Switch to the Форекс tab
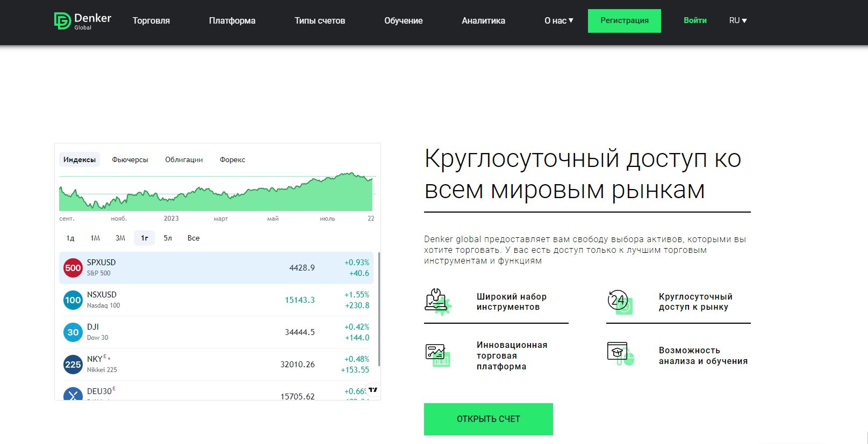Viewport: 868px width, 444px height. pyautogui.click(x=232, y=159)
